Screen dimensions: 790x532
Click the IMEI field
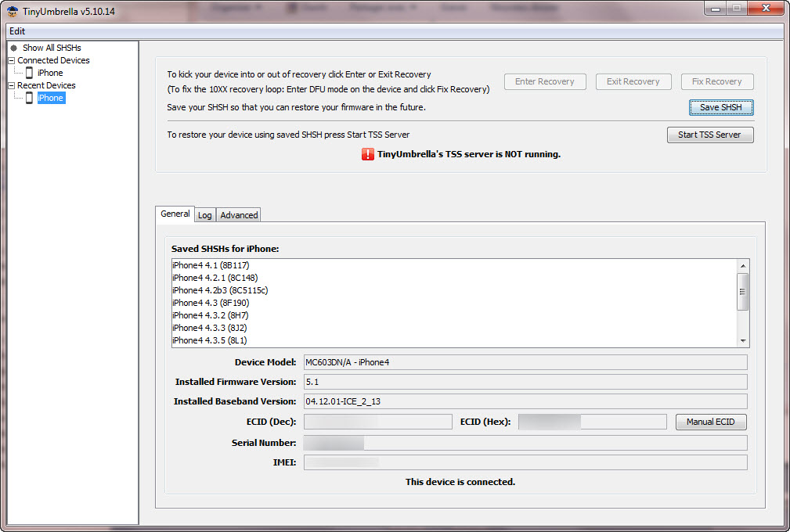coord(525,462)
